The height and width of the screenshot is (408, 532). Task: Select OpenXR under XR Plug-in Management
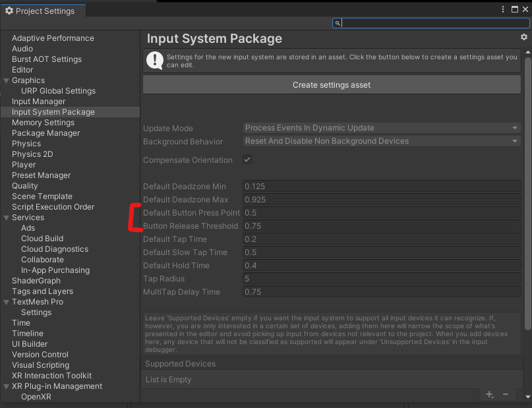[x=36, y=397]
